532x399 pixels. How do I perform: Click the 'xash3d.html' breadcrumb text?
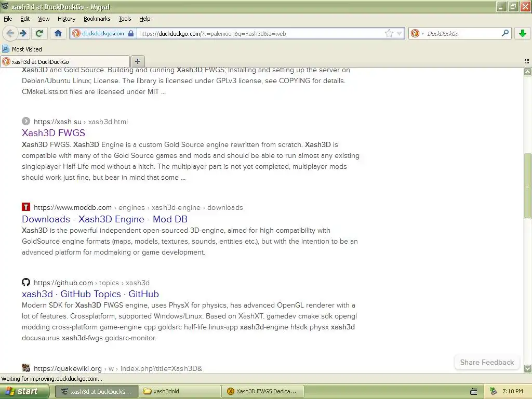click(108, 122)
